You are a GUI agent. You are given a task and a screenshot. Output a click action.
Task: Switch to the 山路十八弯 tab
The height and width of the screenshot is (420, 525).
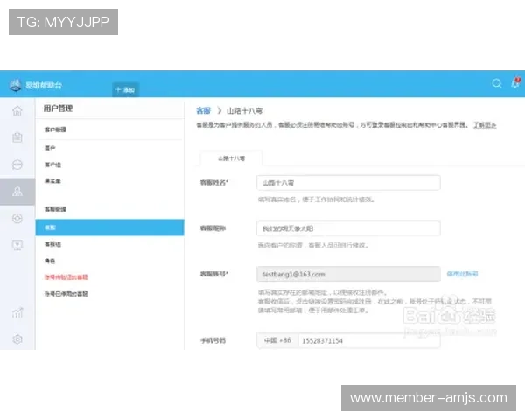coord(231,158)
